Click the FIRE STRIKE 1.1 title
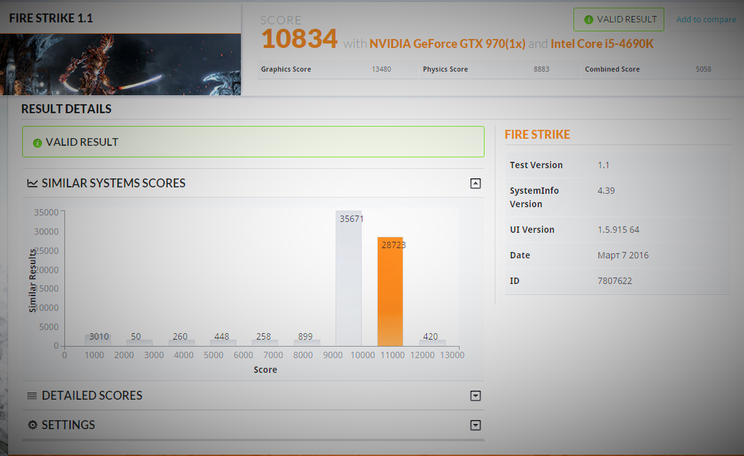Screen dimensions: 744x456 pyautogui.click(x=51, y=18)
